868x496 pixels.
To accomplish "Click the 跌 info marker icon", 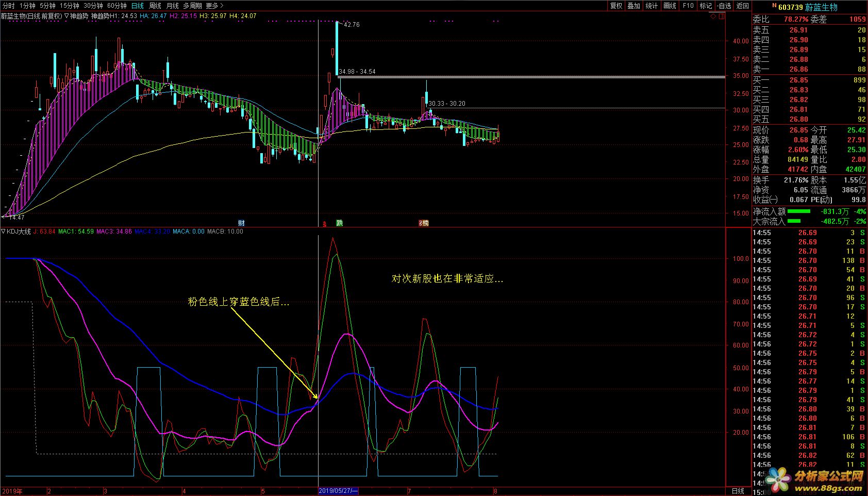I will click(339, 223).
